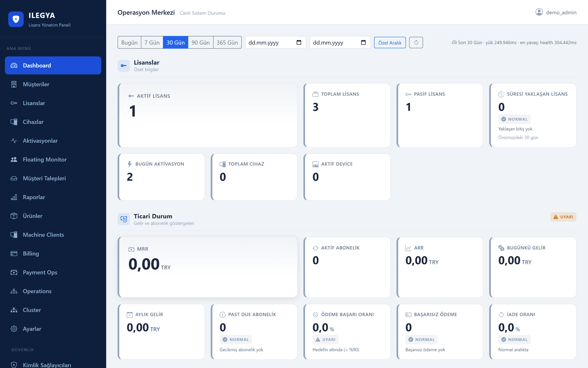Open the Ayarlar settings menu item
Screen dimensions: 588x368
[53, 329]
